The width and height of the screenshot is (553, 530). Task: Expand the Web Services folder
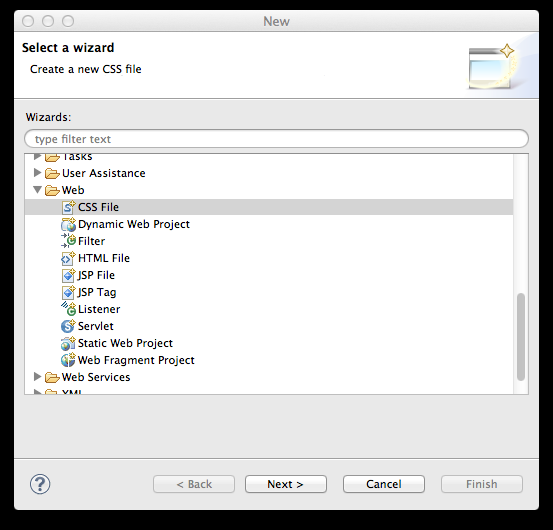[x=37, y=377]
